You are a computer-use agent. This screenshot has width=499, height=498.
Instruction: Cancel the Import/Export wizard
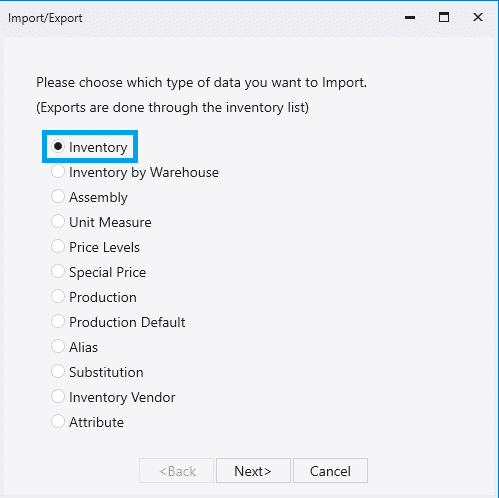tap(330, 471)
